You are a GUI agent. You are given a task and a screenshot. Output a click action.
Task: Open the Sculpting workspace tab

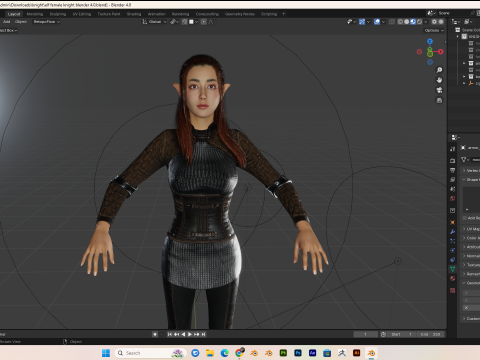[58, 14]
